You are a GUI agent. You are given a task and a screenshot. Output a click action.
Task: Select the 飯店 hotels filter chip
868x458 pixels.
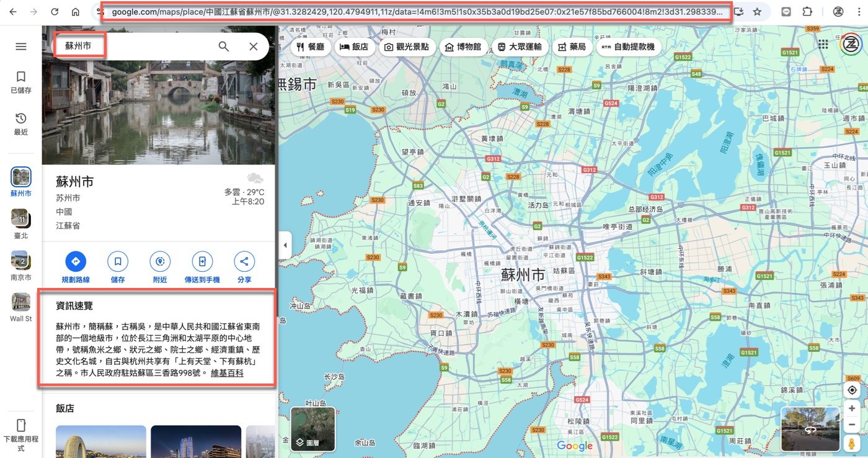coord(355,47)
